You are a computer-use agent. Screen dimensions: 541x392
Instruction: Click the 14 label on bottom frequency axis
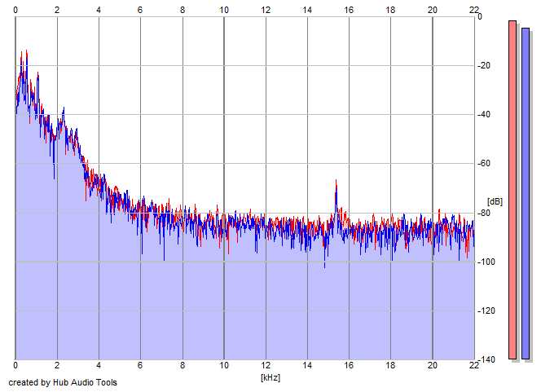(x=307, y=365)
